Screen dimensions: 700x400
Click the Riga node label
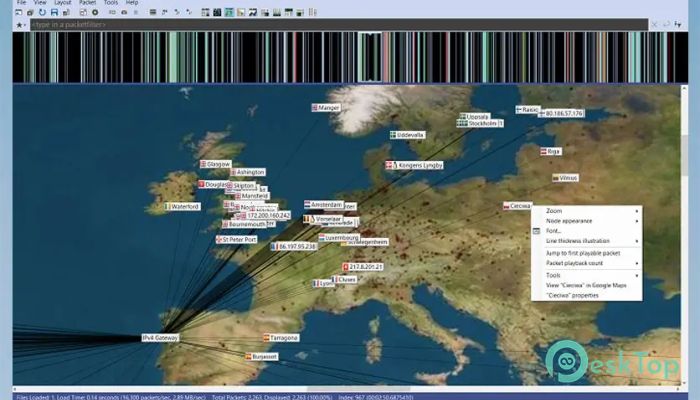(x=551, y=151)
